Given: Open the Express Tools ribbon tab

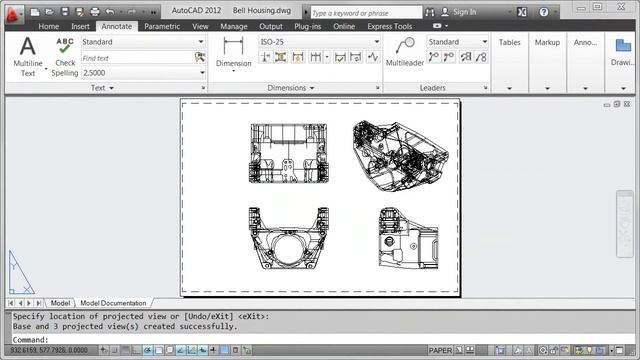Looking at the screenshot, I should click(389, 26).
